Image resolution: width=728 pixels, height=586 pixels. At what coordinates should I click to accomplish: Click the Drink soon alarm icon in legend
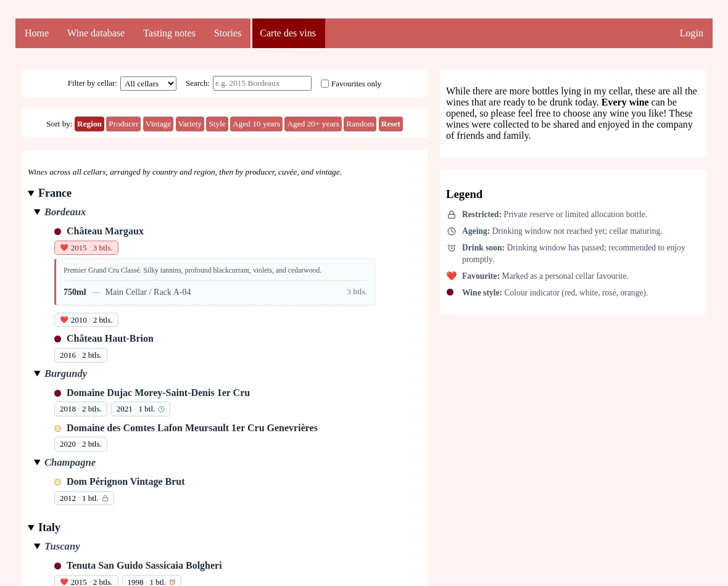coord(451,248)
